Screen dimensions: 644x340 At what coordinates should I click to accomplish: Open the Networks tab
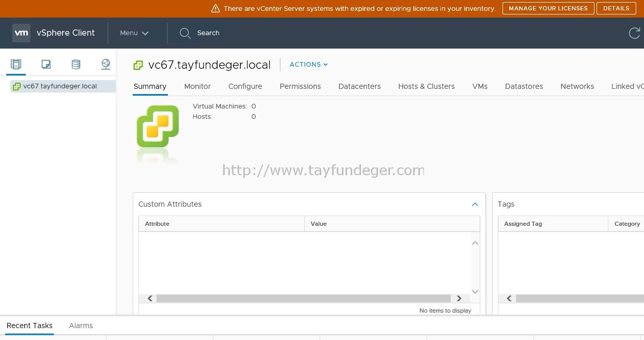pos(577,86)
